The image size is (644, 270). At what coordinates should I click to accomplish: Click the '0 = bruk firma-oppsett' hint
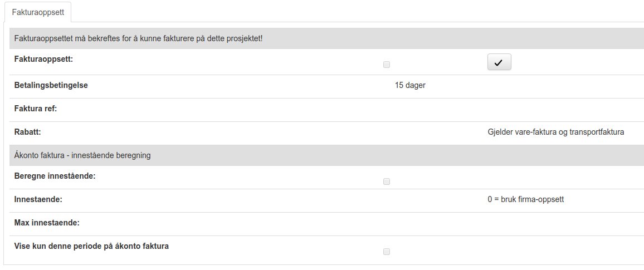pyautogui.click(x=525, y=199)
